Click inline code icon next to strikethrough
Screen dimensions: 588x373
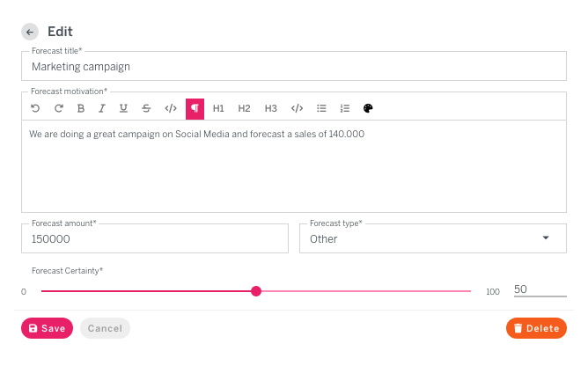(x=171, y=108)
